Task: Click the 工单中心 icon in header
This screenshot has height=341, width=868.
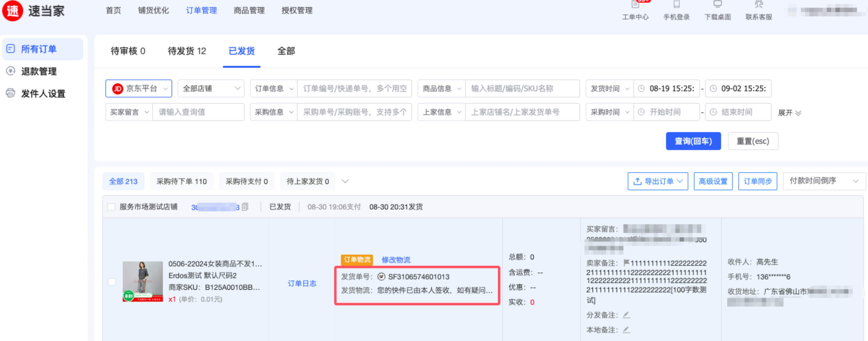Action: (x=635, y=5)
